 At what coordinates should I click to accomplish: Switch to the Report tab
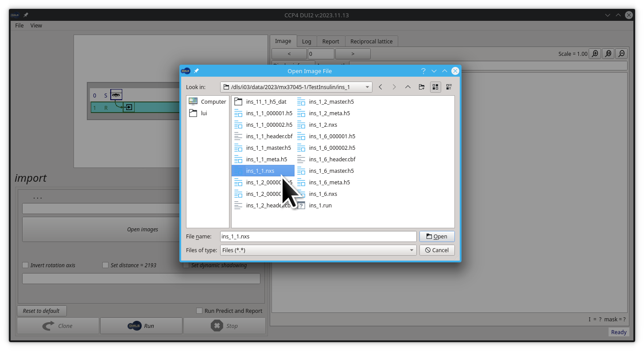pos(330,41)
